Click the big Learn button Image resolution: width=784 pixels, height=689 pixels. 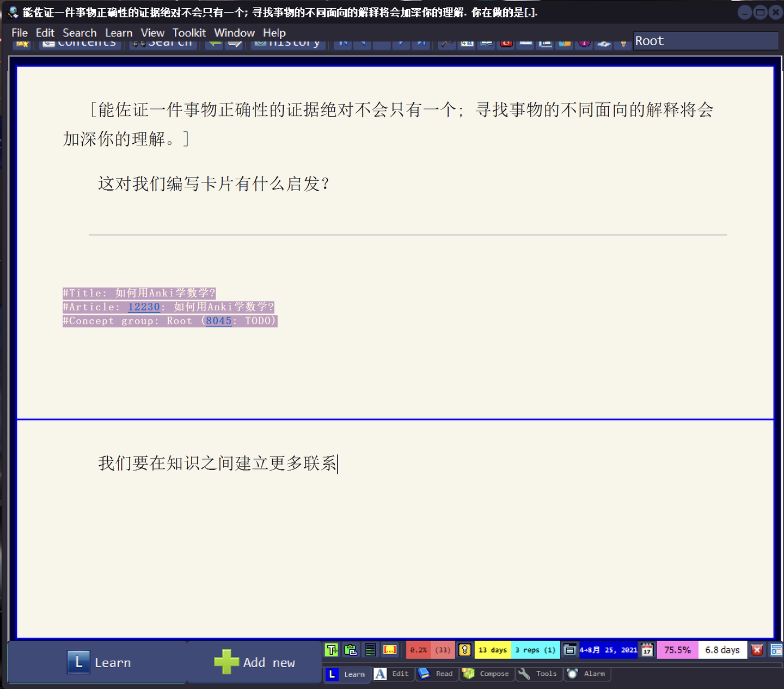click(x=98, y=662)
